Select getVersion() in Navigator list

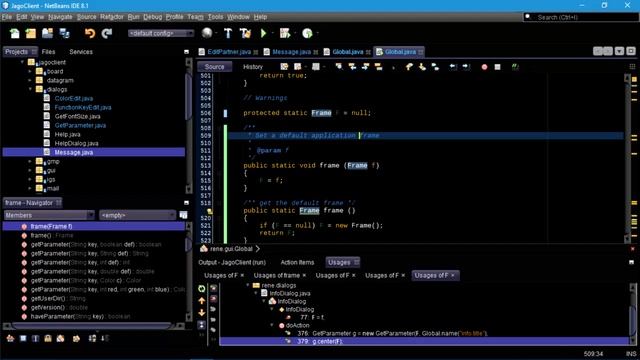point(59,307)
